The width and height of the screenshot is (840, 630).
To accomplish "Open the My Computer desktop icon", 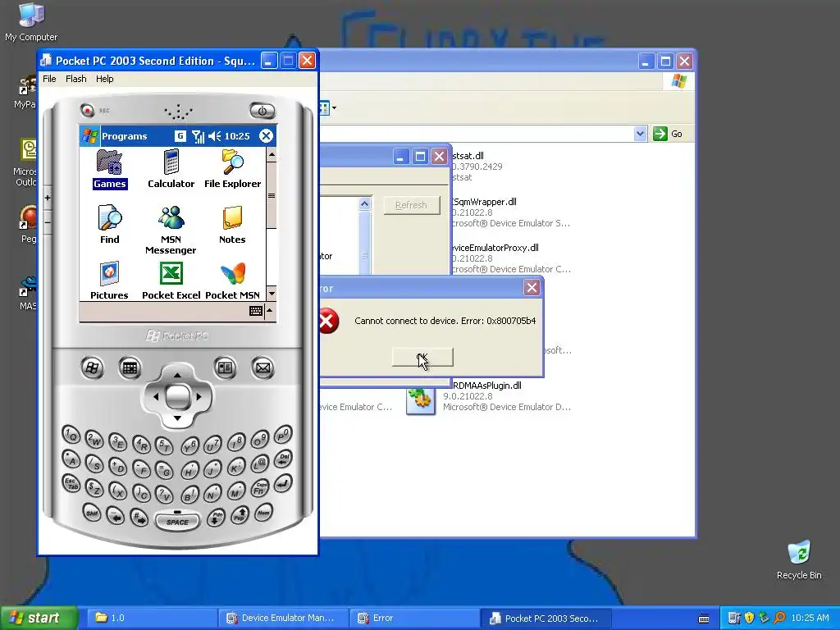I will pyautogui.click(x=31, y=21).
